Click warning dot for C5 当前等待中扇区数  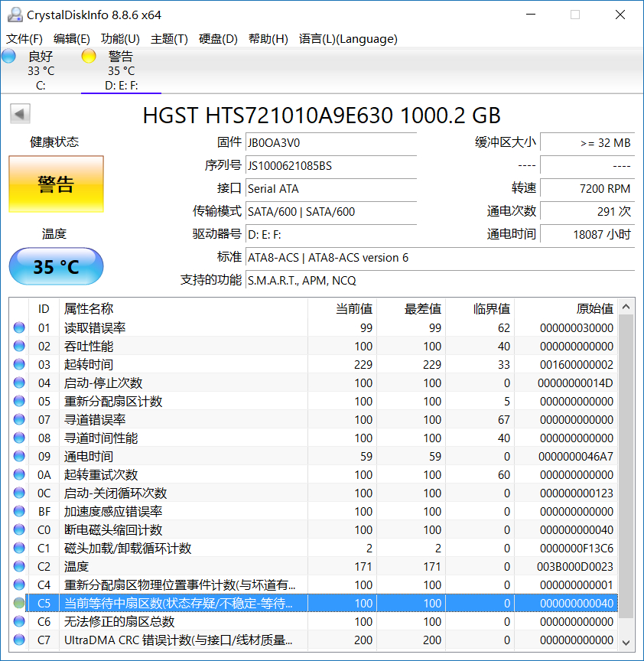[x=19, y=604]
